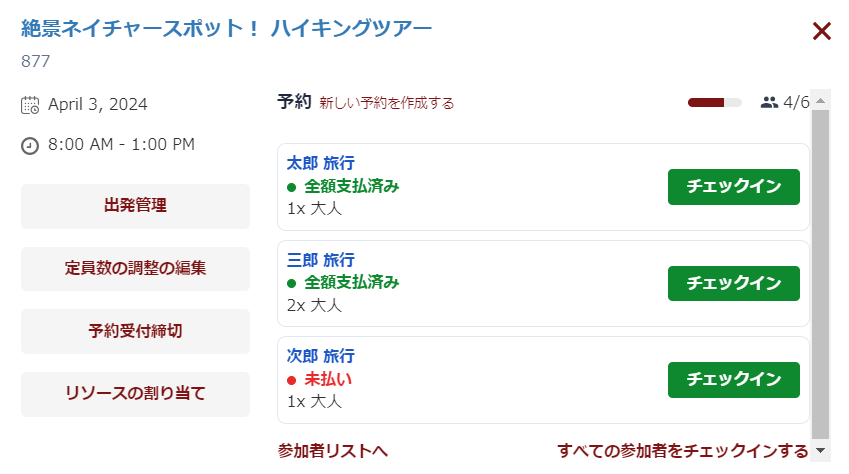Open 定員数の調整の編集 capacity editor

pyautogui.click(x=135, y=269)
